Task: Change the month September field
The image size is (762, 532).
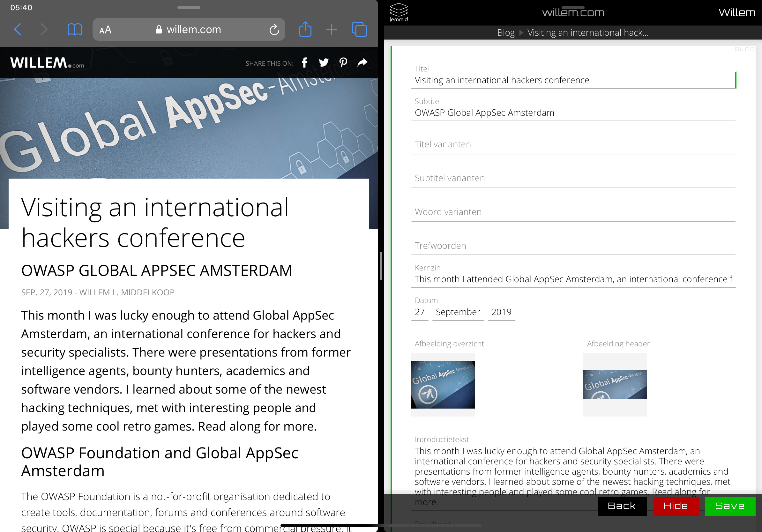Action: click(458, 312)
